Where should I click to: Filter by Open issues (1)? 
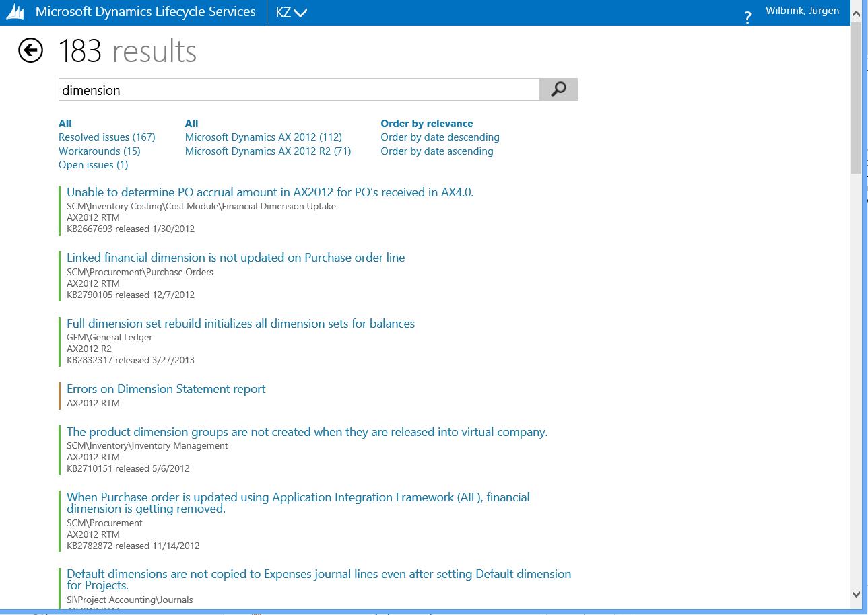coord(94,165)
